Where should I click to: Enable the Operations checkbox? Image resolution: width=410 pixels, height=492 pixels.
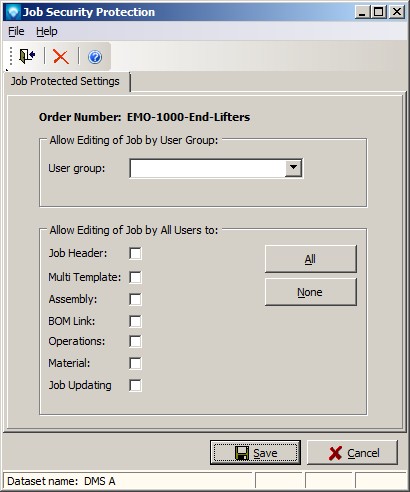coord(135,341)
